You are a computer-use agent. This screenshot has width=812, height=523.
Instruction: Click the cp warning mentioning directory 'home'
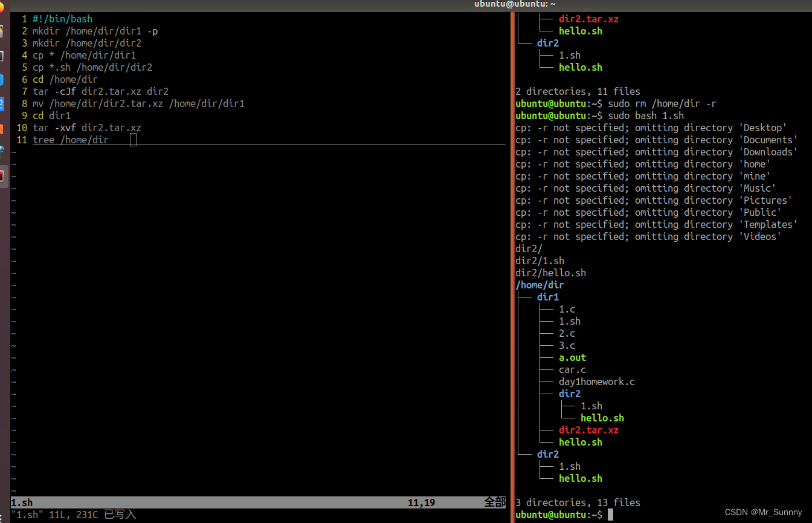(643, 164)
